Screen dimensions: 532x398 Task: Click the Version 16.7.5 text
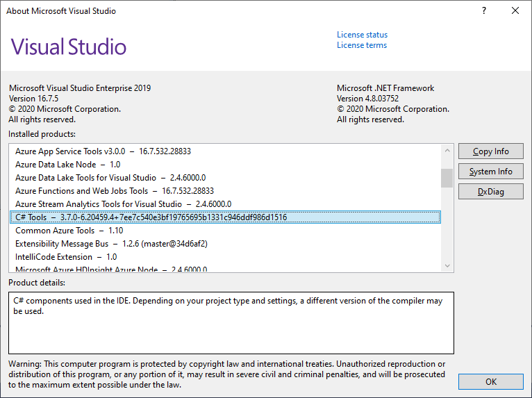click(x=33, y=99)
